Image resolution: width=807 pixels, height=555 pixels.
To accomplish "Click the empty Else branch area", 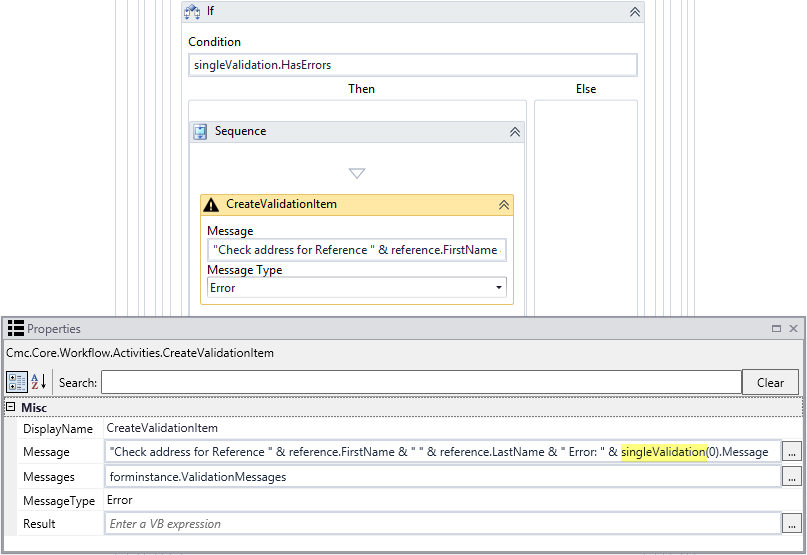I will (586, 206).
